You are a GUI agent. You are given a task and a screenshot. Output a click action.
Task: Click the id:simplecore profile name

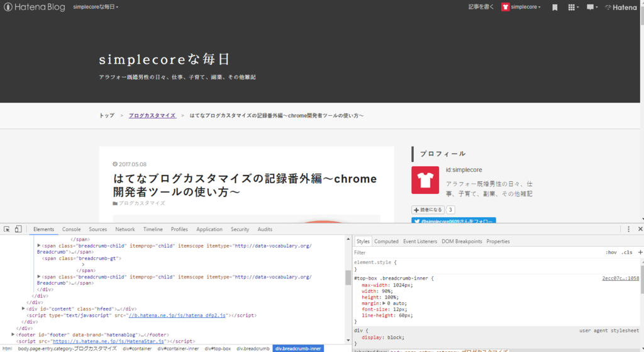tap(464, 170)
